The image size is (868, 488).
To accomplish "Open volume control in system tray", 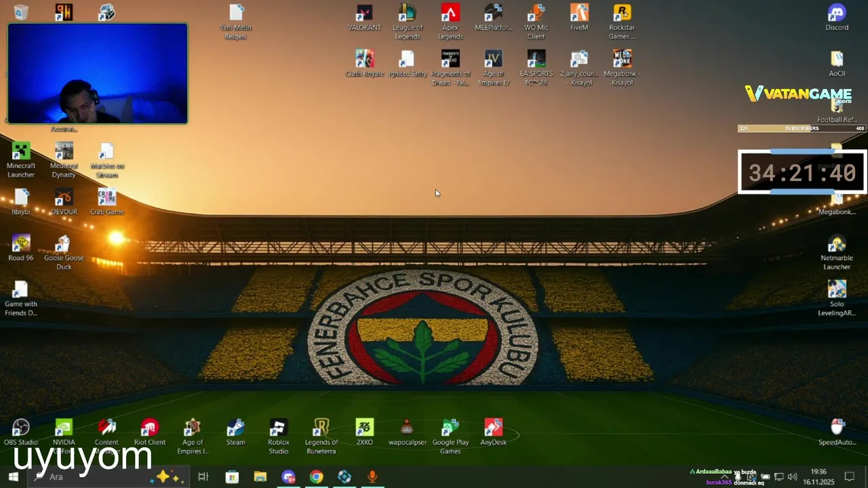I will [792, 477].
